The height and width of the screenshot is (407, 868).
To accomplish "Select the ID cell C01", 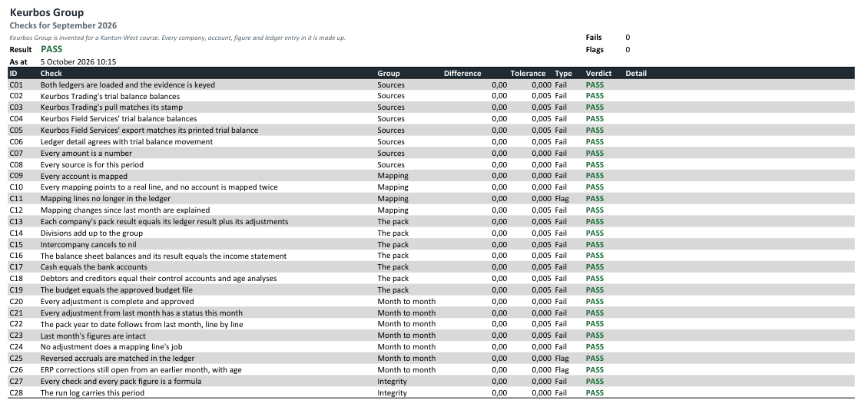I will coord(16,84).
